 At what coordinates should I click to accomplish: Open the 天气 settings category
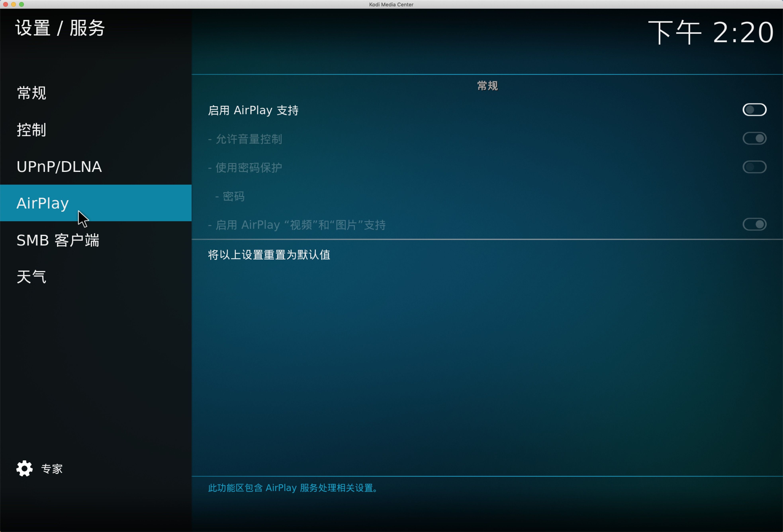[x=32, y=277]
